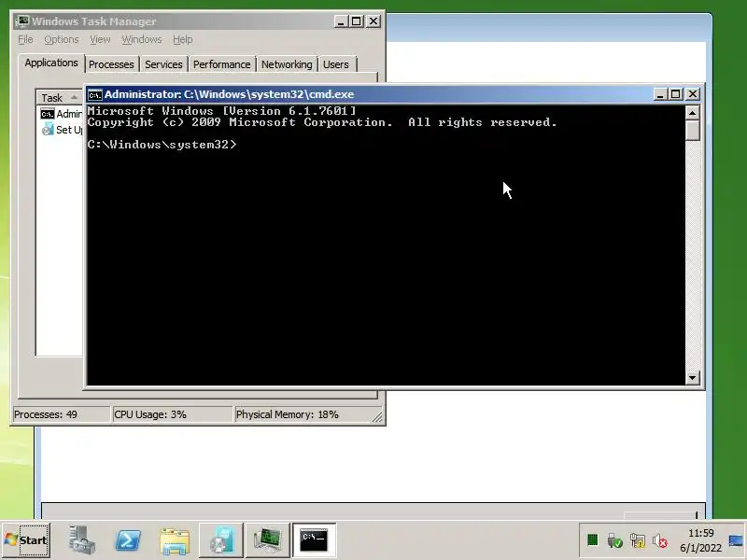Select the Set Up task row

61,130
